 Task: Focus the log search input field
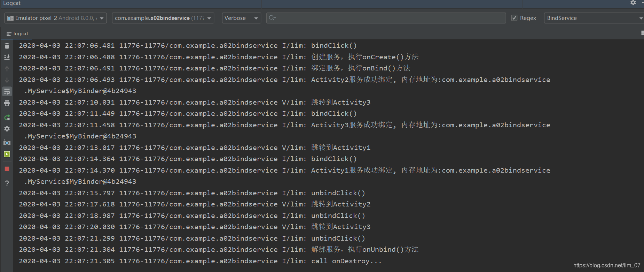[386, 18]
